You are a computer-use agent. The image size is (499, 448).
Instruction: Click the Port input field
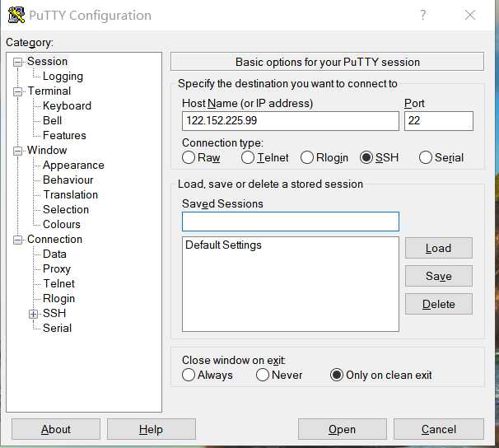[x=439, y=121]
